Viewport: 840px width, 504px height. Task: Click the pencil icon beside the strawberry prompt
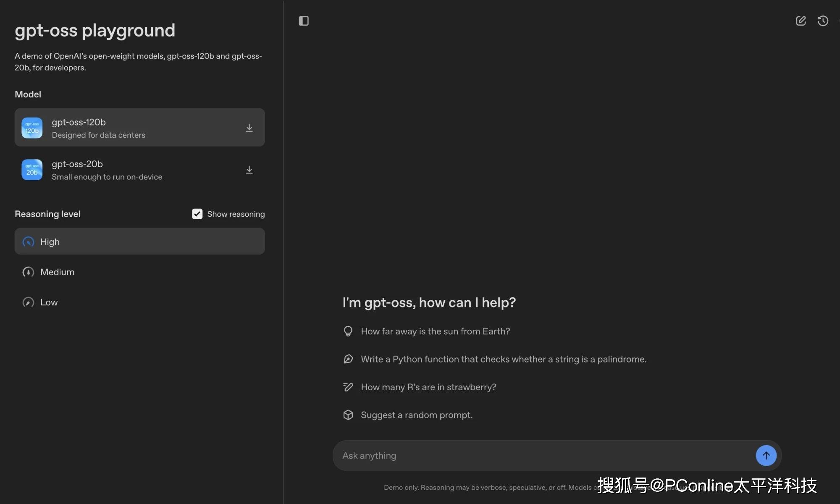pyautogui.click(x=348, y=387)
